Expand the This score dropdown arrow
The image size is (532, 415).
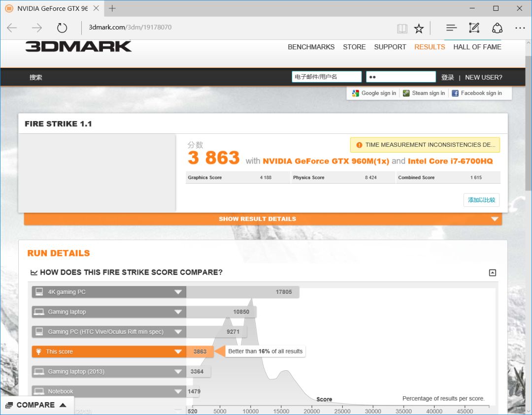(178, 351)
